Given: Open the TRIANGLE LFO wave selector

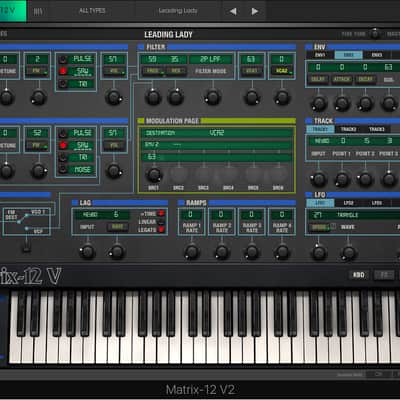Looking at the screenshot, I should coord(348,215).
